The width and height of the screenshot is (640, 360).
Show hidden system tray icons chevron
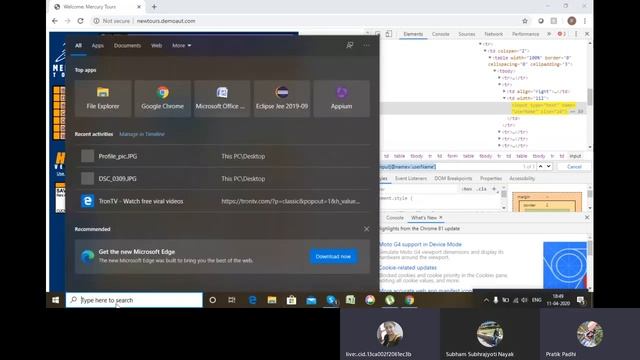pos(486,300)
